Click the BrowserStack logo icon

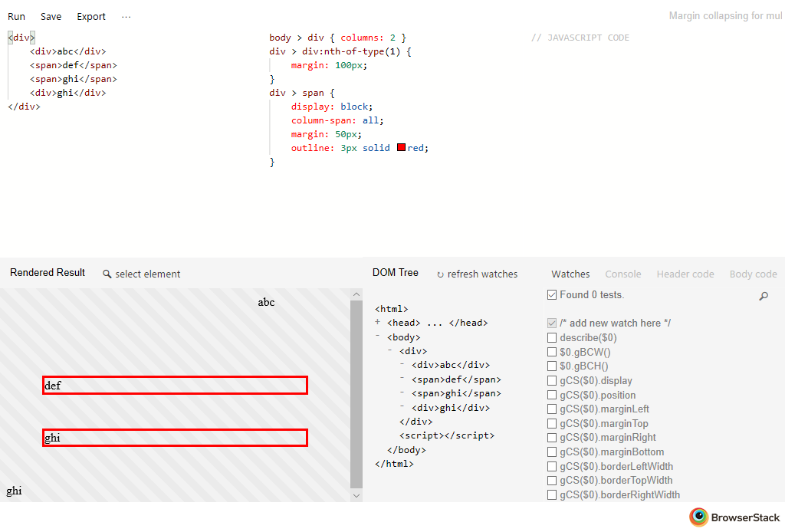point(698,517)
